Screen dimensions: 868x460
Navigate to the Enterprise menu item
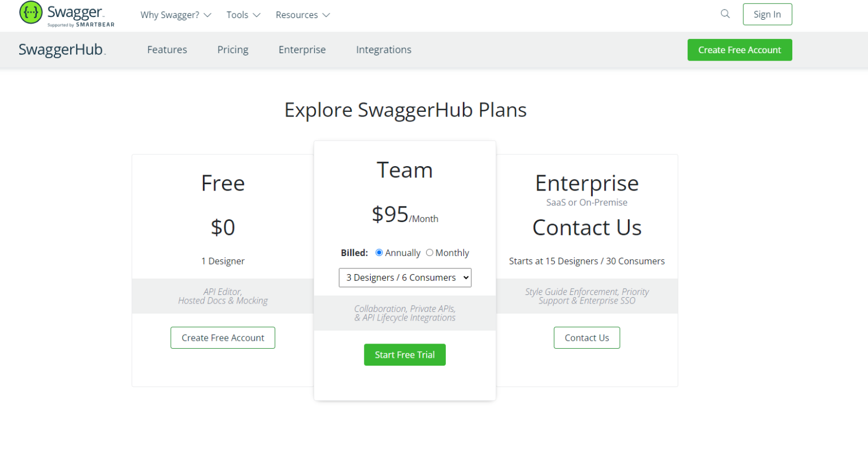coord(302,50)
